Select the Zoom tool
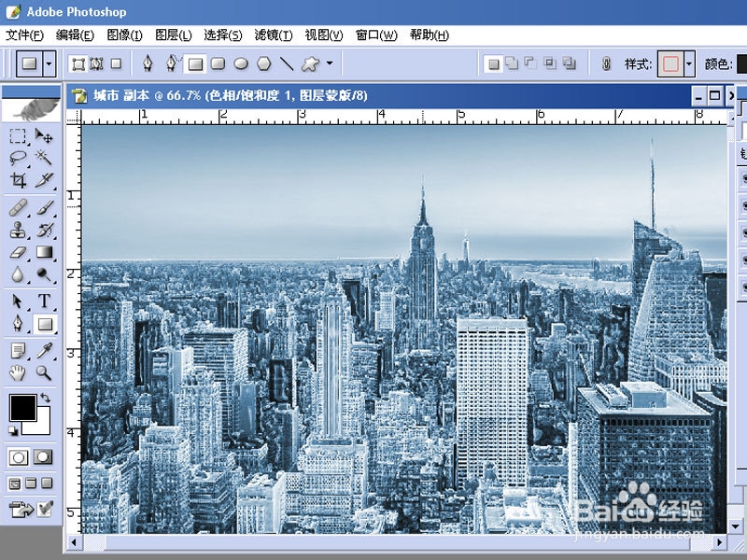The width and height of the screenshot is (747, 560). [x=44, y=372]
